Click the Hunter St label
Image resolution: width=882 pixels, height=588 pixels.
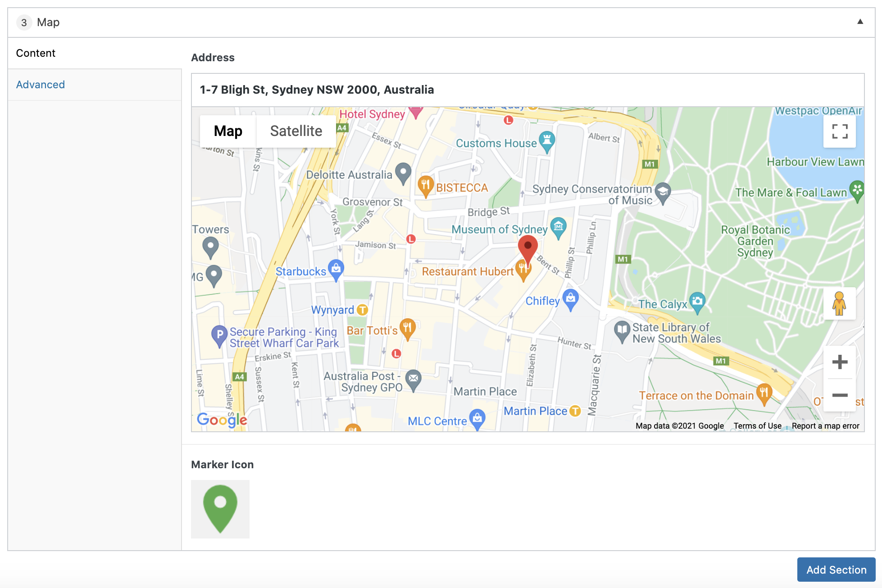(574, 343)
